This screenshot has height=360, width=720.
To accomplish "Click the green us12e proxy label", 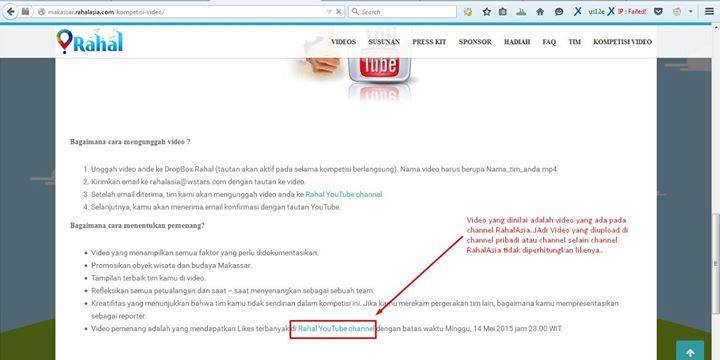I will (597, 12).
